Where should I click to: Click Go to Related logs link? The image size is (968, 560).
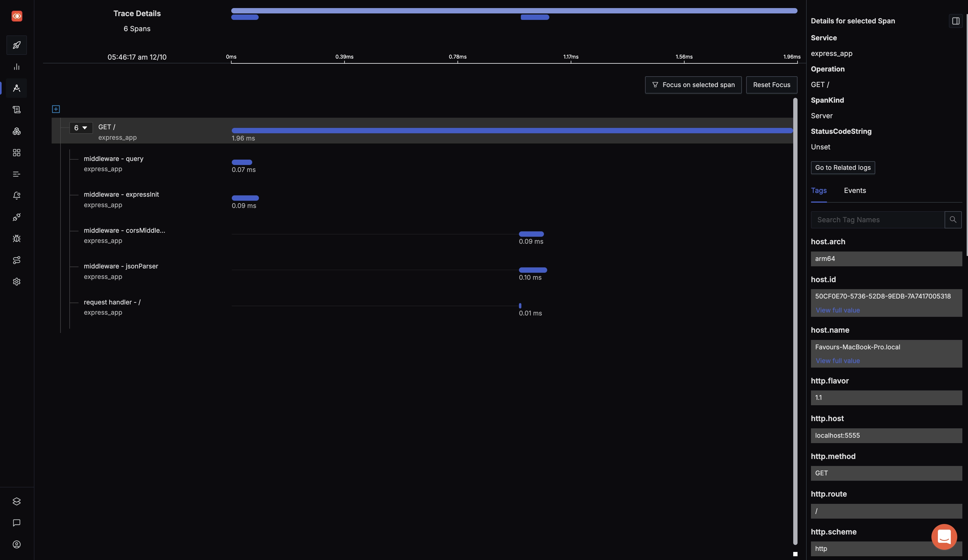tap(843, 167)
